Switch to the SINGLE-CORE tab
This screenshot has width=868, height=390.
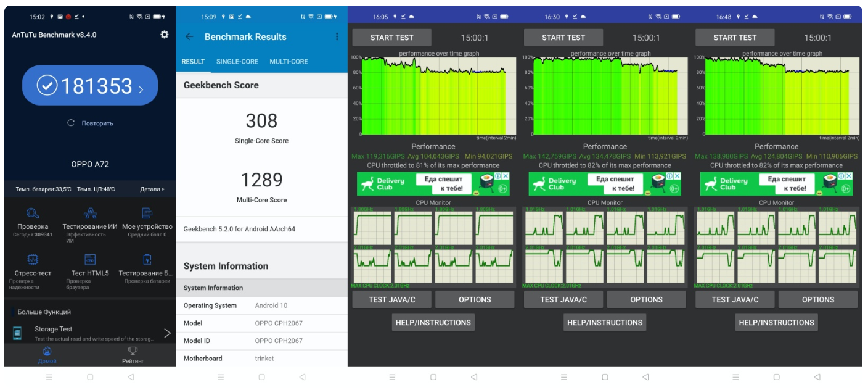click(237, 62)
